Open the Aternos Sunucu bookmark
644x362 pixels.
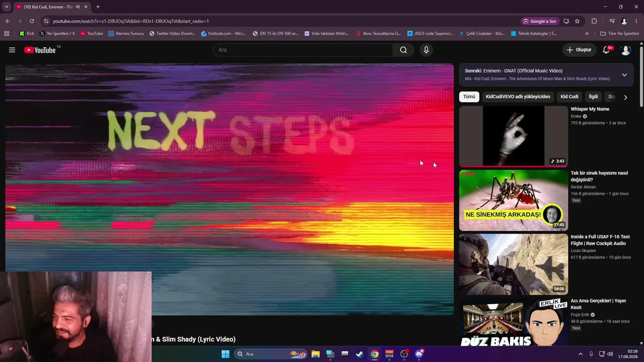[x=126, y=34]
